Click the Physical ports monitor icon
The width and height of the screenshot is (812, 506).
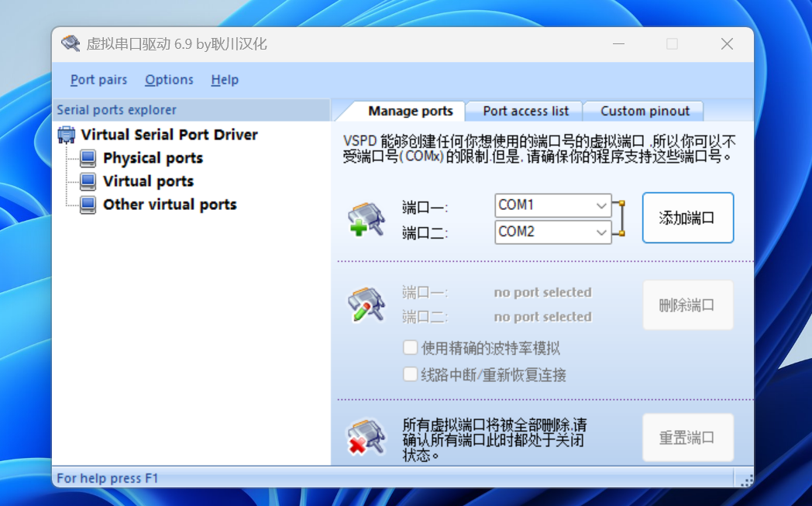click(88, 158)
